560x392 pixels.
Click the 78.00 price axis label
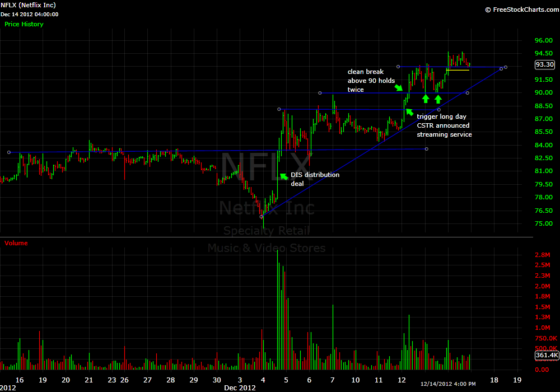543,197
